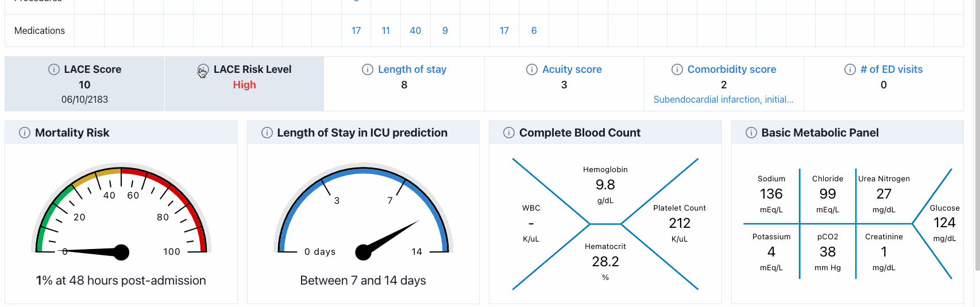Open Medications count 40 in timeline
The image size is (980, 307).
(415, 30)
